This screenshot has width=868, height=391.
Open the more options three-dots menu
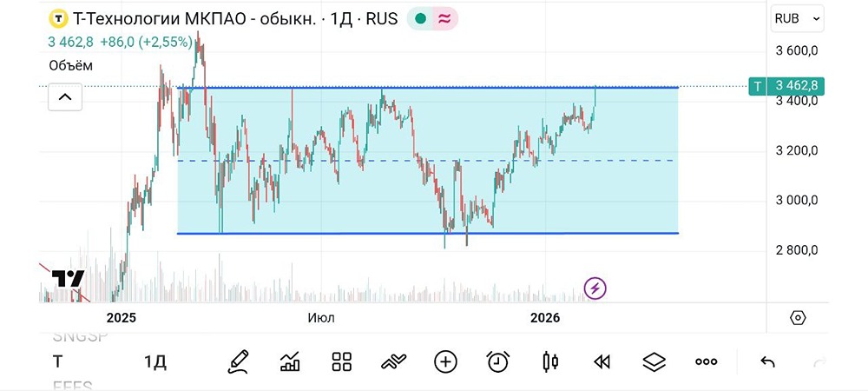pos(707,361)
